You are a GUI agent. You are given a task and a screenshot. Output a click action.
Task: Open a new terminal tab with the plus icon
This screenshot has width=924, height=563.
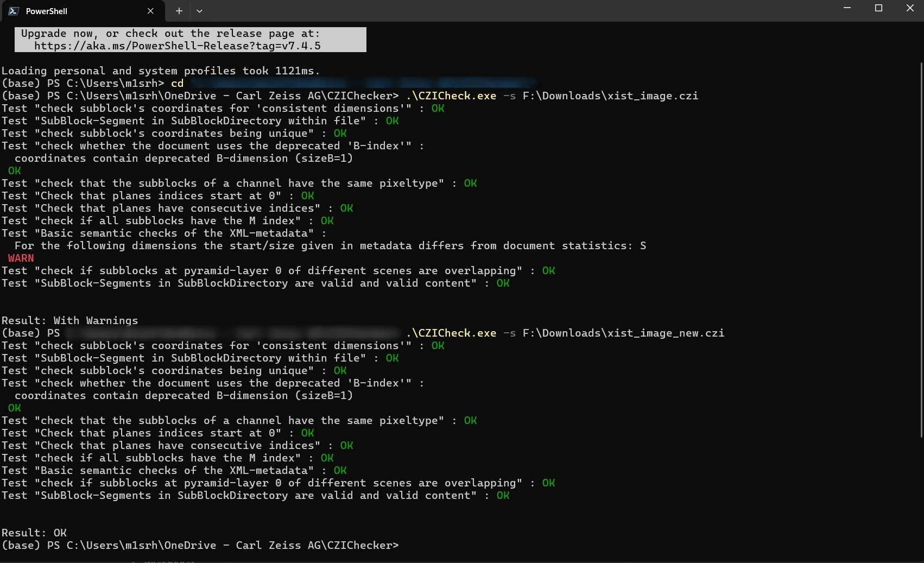(x=178, y=11)
